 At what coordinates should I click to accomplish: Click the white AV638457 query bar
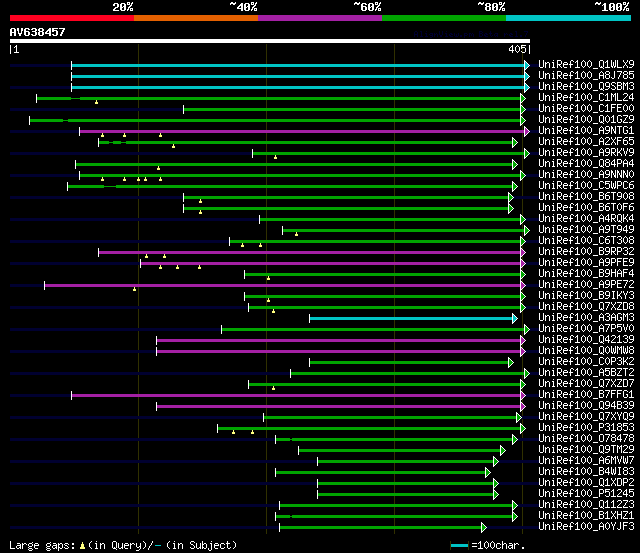click(x=270, y=41)
